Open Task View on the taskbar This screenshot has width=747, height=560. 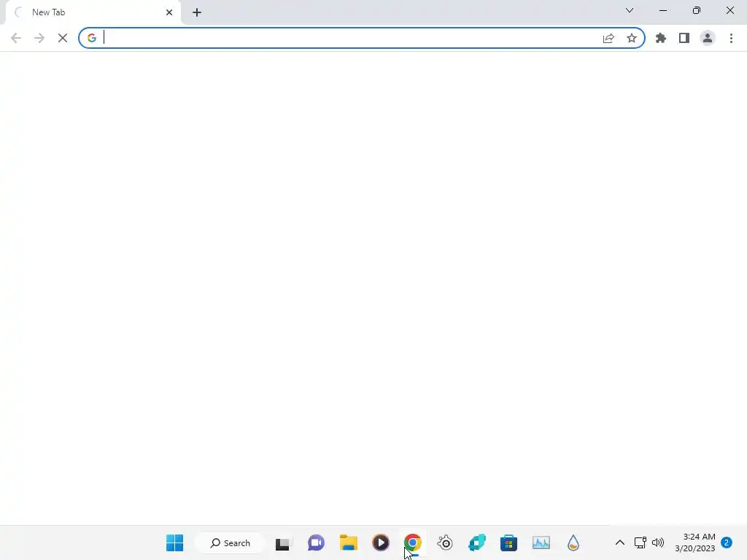pos(282,542)
